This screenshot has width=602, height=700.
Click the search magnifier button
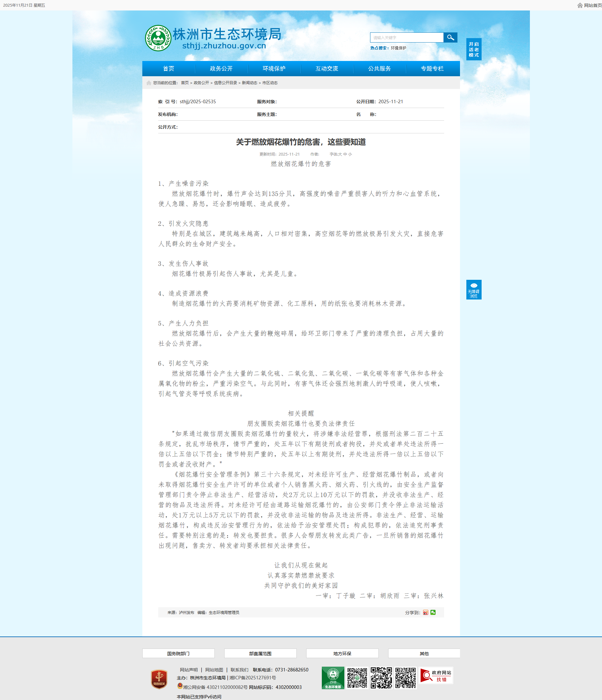[x=450, y=37]
